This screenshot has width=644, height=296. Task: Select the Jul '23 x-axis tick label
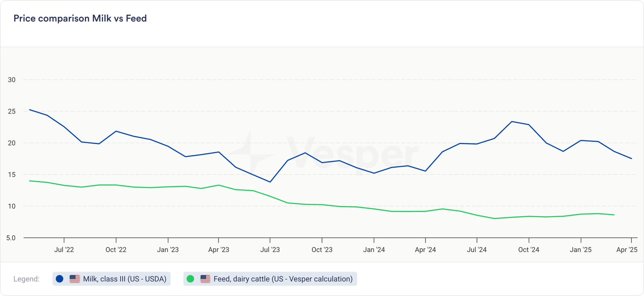[x=270, y=250]
